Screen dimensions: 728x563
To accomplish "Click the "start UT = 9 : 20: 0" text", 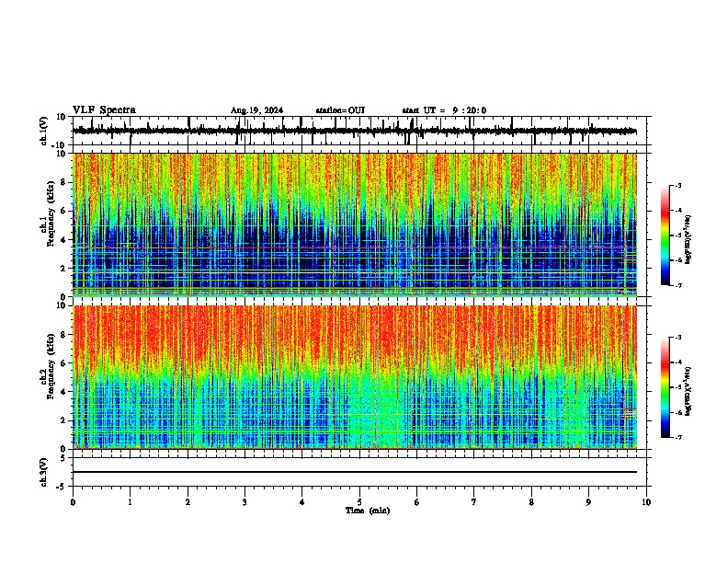I will tap(444, 110).
